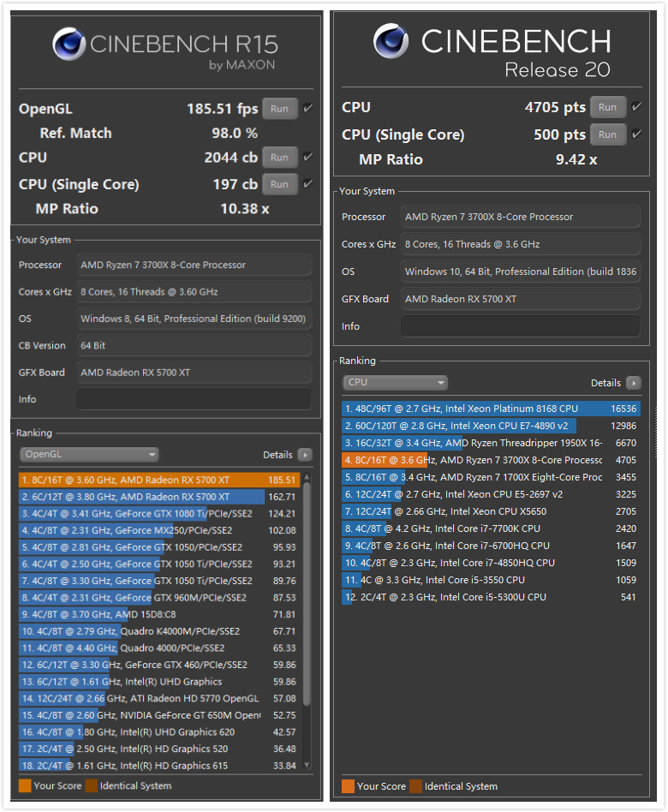This screenshot has width=668, height=812.
Task: Click R15 ranking Details arrow icon
Action: [x=305, y=456]
